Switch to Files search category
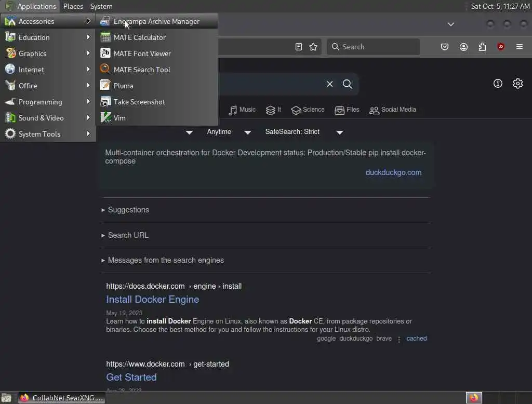The height and width of the screenshot is (404, 532). 347,110
